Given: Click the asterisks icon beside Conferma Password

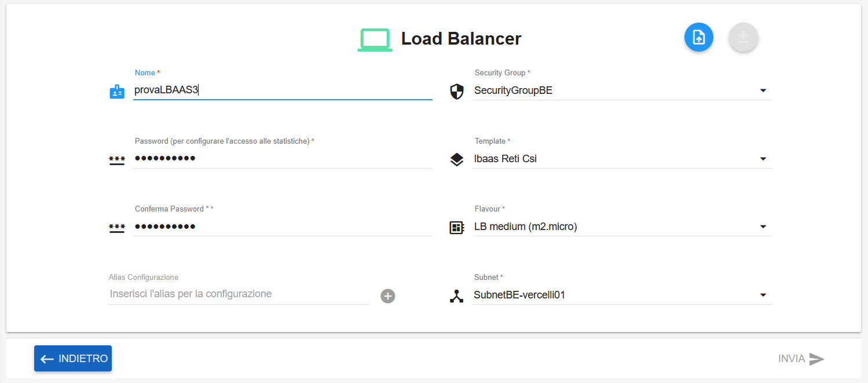Looking at the screenshot, I should pos(117,228).
